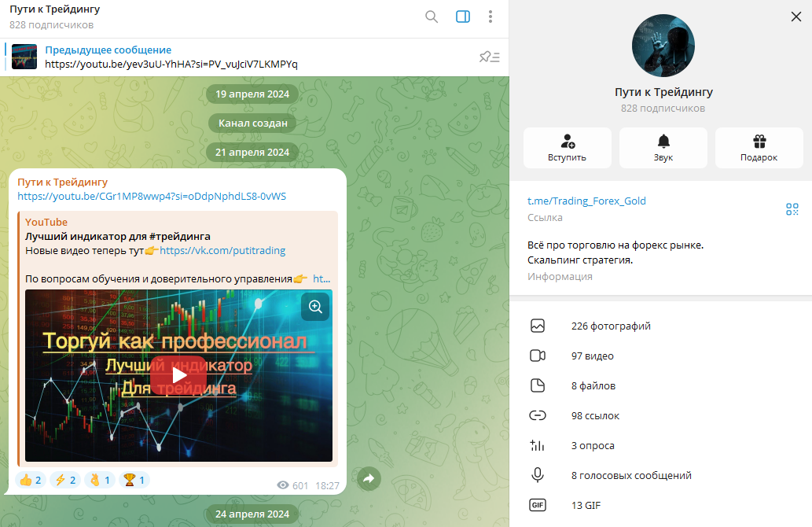Follow the vk.com/putitrading link
812x527 pixels.
tap(222, 251)
